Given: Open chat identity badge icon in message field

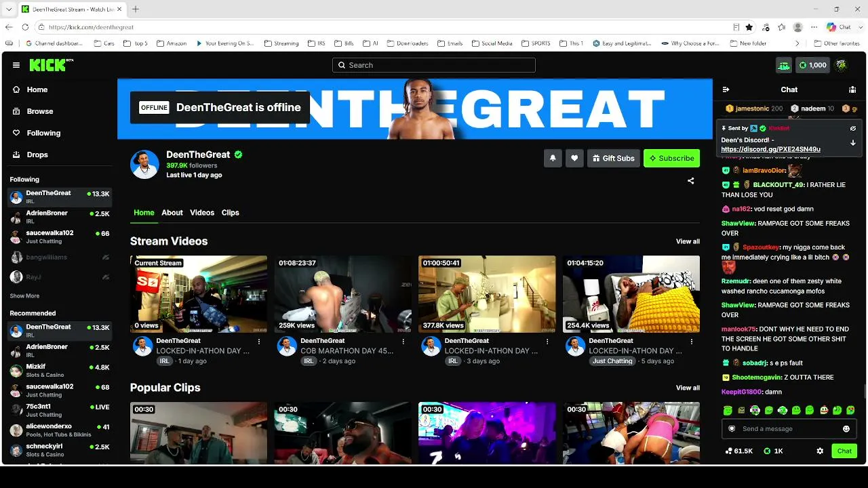Looking at the screenshot, I should click(732, 429).
